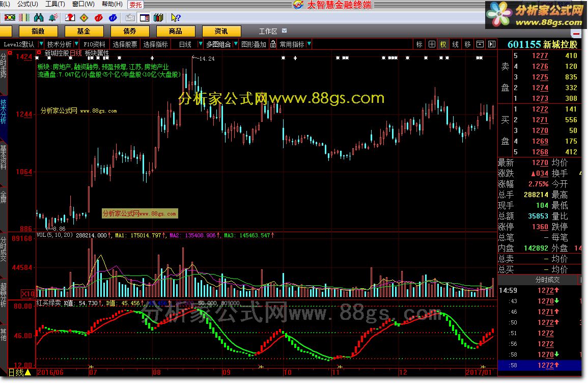
Task: Toggle the 线 drawing line button
Action: pyautogui.click(x=455, y=44)
